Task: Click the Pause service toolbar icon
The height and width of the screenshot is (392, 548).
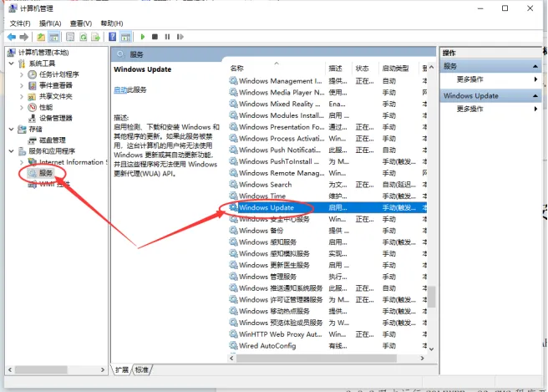Action: (167, 37)
